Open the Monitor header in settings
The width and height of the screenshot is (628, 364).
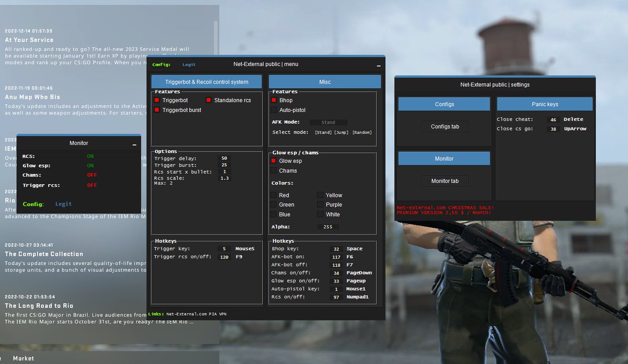click(x=444, y=158)
